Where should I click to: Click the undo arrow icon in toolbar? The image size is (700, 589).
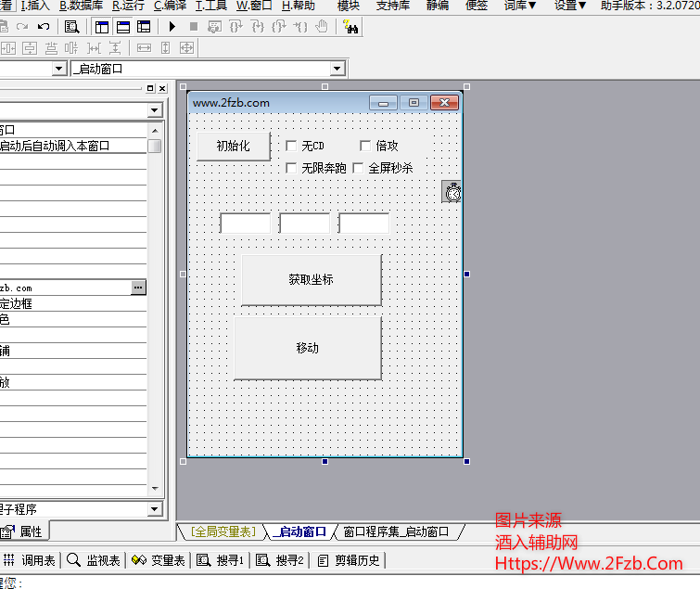click(44, 27)
